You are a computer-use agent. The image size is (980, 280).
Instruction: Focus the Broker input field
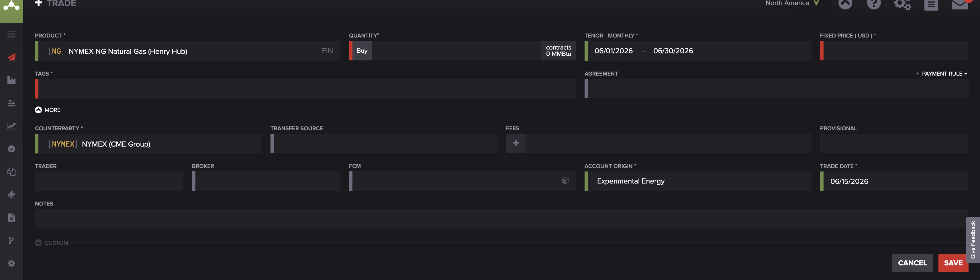(x=266, y=181)
